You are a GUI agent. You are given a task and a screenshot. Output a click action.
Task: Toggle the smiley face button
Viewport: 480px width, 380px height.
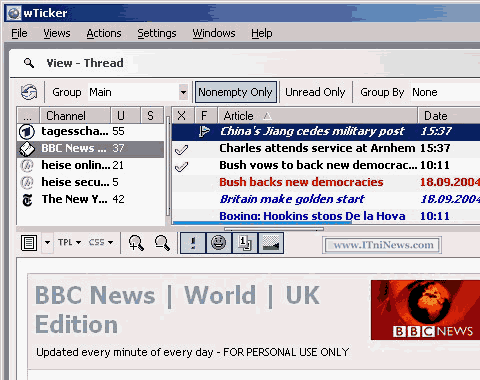click(219, 243)
